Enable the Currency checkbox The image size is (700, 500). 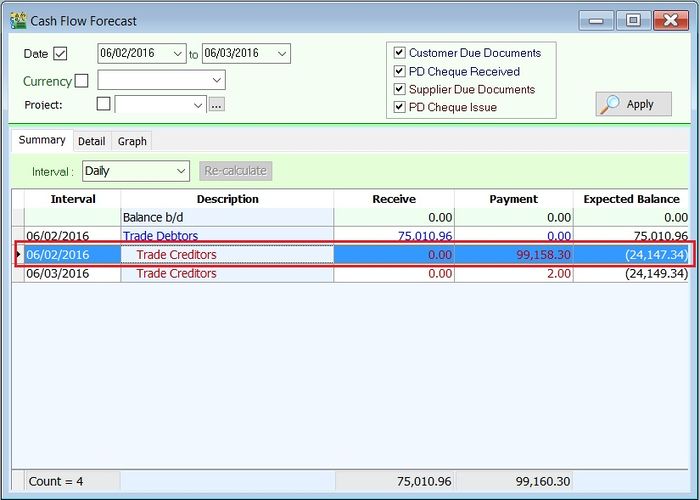click(x=82, y=81)
